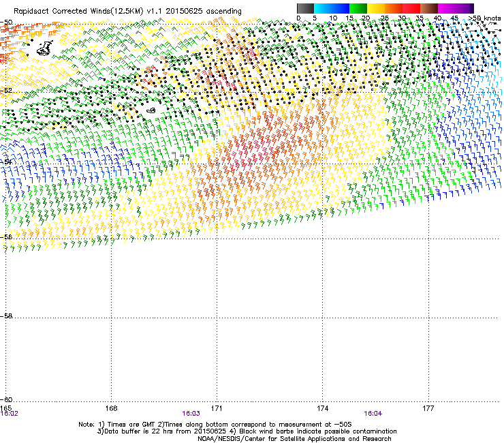This screenshot has width=504, height=443.
Task: Click the magenta-purple 40-50 knots legend segment
Action: coord(456,8)
